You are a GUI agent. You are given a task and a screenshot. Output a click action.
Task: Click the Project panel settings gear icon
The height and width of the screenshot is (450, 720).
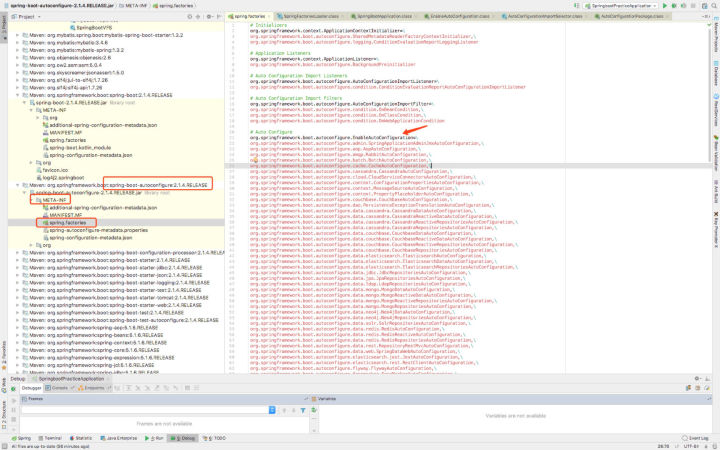[x=208, y=17]
